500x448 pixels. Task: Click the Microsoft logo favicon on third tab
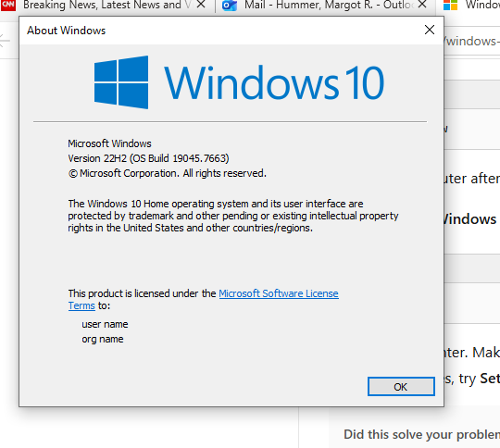pyautogui.click(x=451, y=5)
